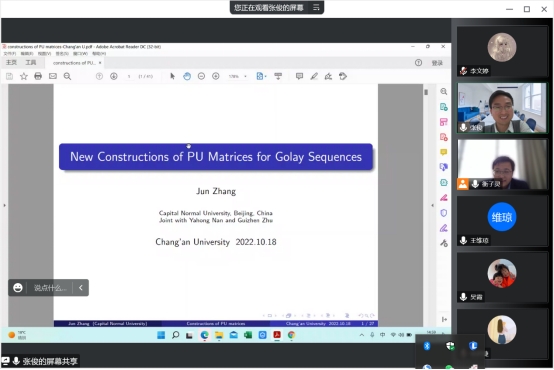Open the zoom percentage dropdown

[x=238, y=76]
